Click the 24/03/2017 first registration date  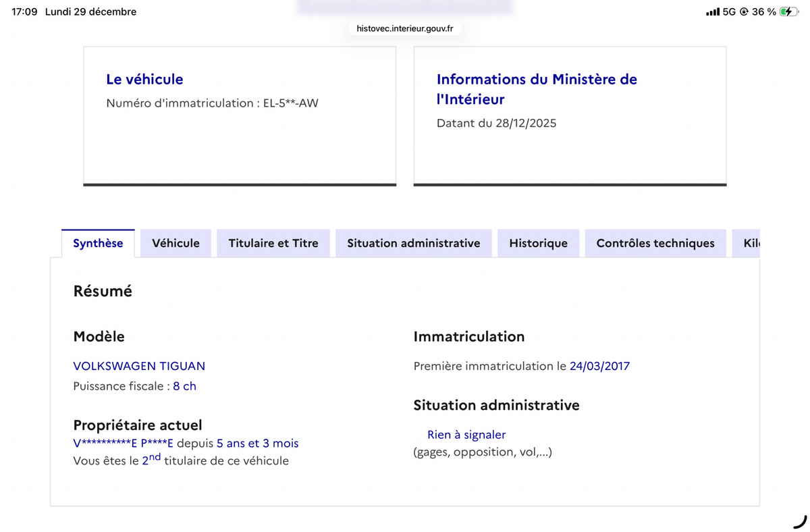(599, 366)
